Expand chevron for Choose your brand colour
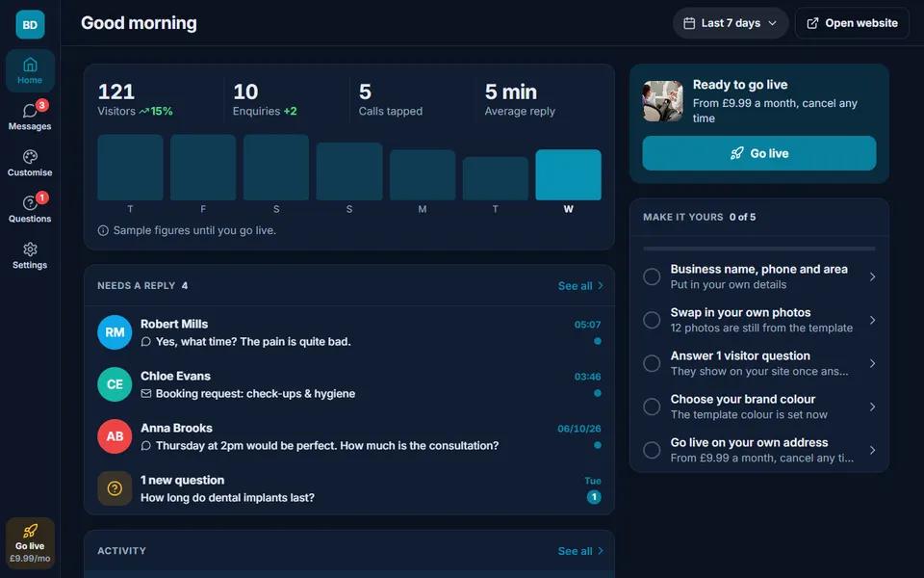 [872, 407]
